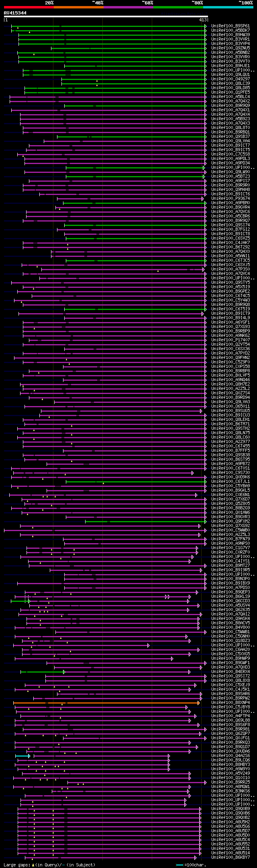Image resolution: width=257 pixels, height=868 pixels.
Task: Open hit UniRef100_A2Z977
Action: [x=230, y=442]
